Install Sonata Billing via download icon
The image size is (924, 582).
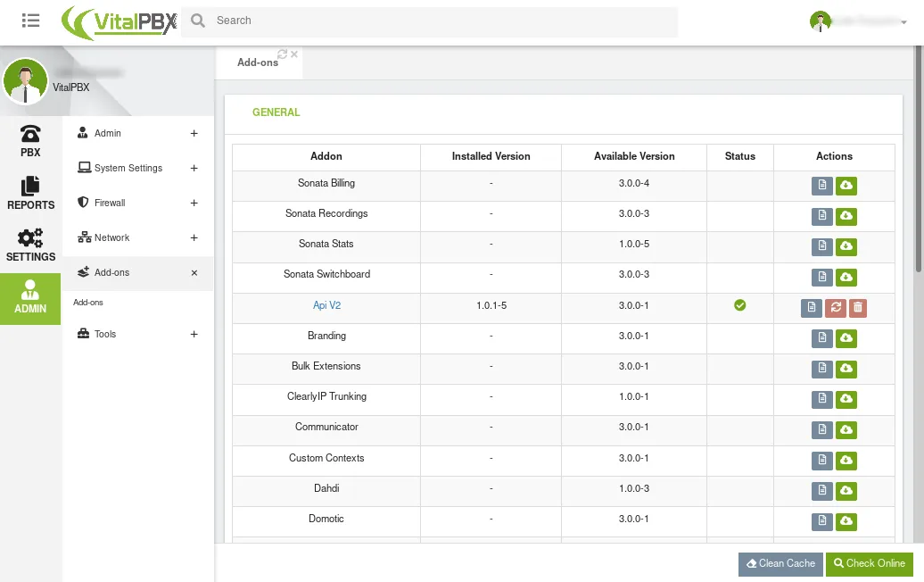point(846,186)
